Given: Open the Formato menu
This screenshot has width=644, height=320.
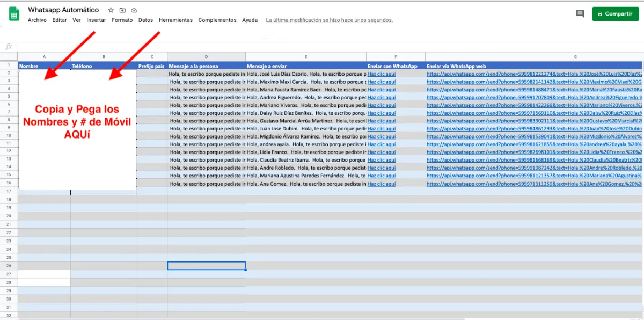Looking at the screenshot, I should click(x=122, y=20).
